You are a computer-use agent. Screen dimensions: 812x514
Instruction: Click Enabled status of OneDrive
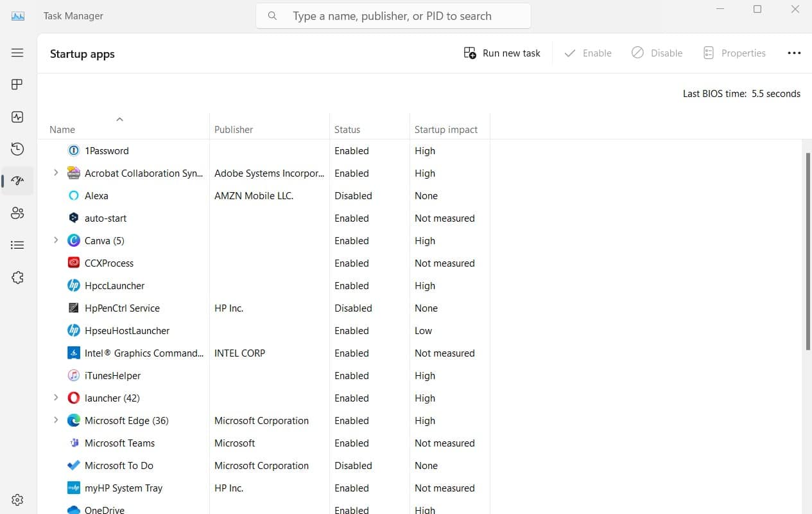(x=352, y=510)
